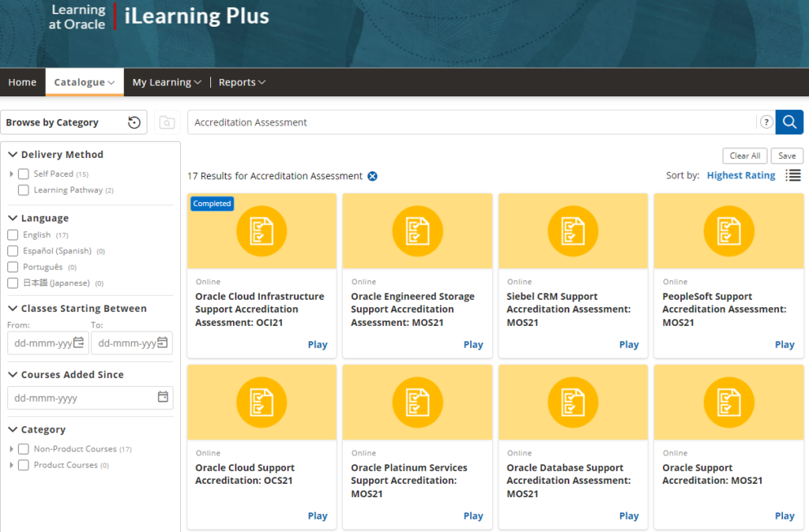
Task: Collapse the Language filter section
Action: [13, 218]
